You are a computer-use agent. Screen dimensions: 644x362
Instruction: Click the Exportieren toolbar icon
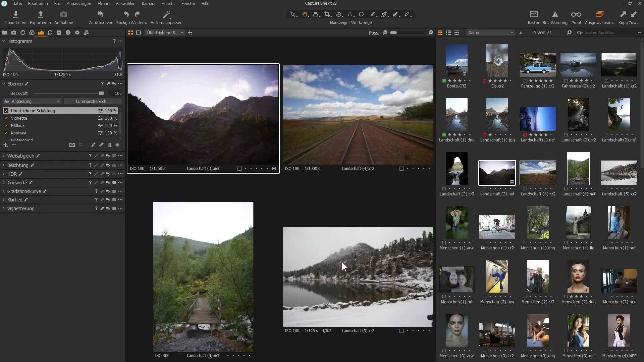(x=40, y=14)
